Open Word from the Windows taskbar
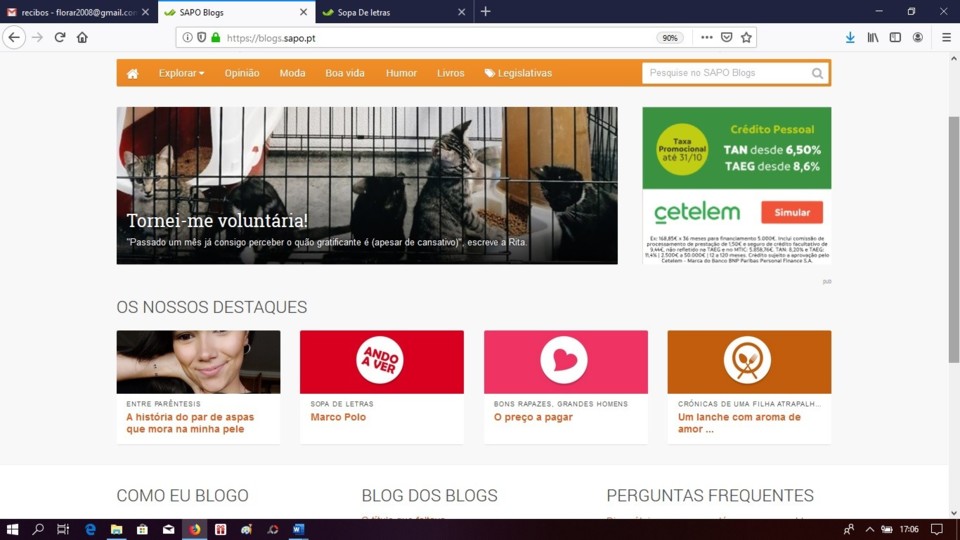960x540 pixels. [299, 530]
